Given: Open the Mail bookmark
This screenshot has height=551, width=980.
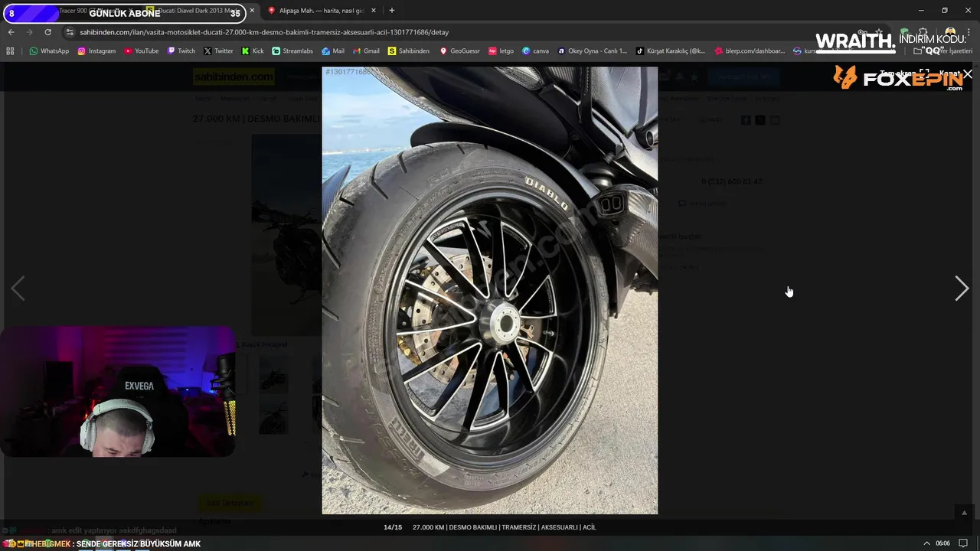Looking at the screenshot, I should point(333,51).
